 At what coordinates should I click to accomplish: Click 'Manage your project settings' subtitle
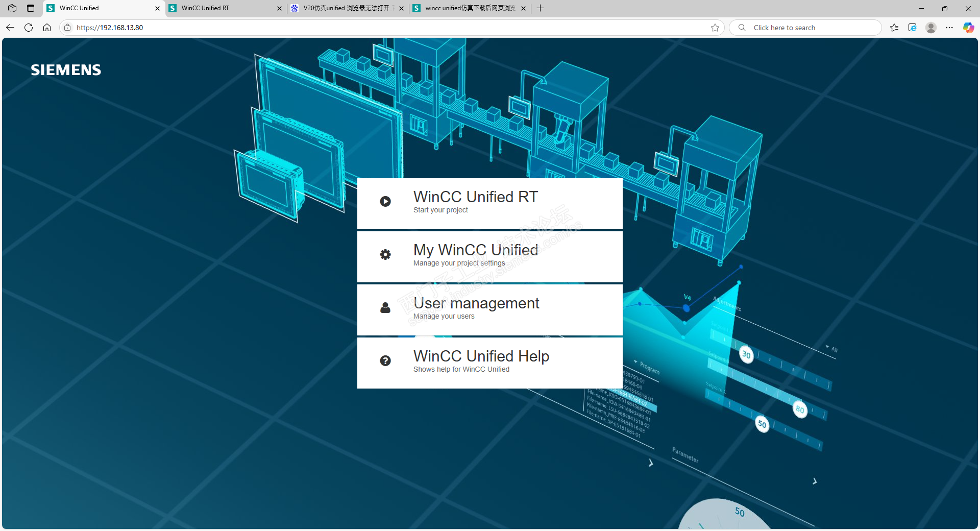[459, 263]
